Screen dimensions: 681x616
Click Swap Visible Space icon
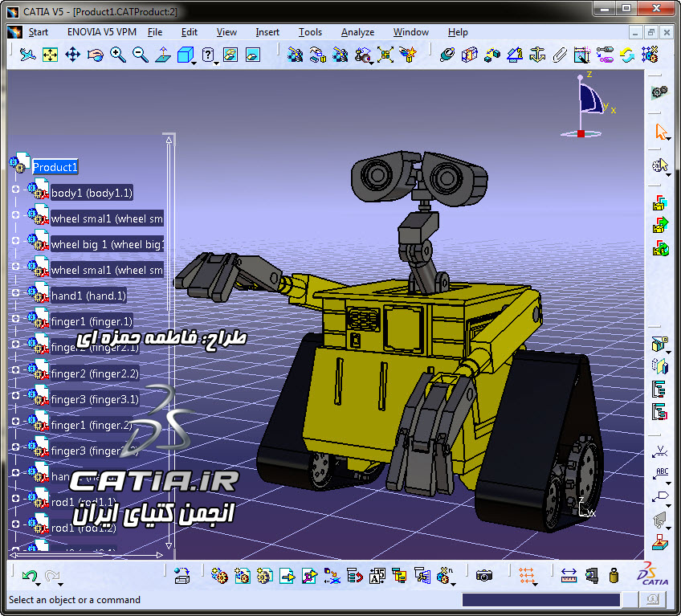(x=253, y=55)
